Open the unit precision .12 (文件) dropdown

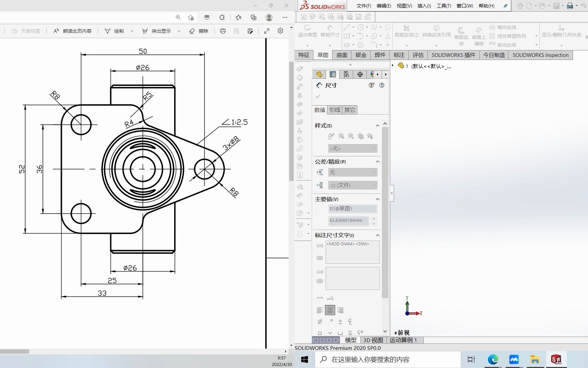point(353,185)
